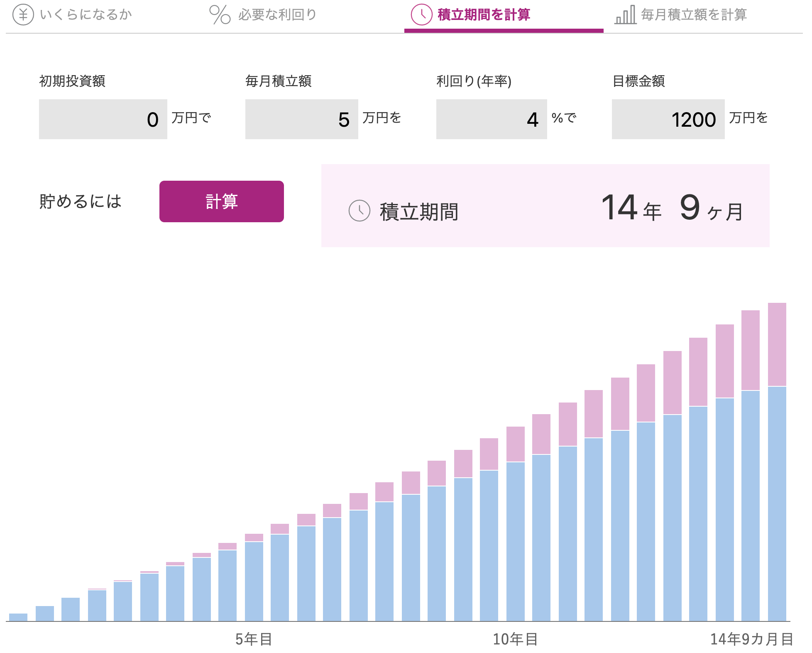The height and width of the screenshot is (653, 812).
Task: Click the 目標金額 label
Action: [x=638, y=81]
